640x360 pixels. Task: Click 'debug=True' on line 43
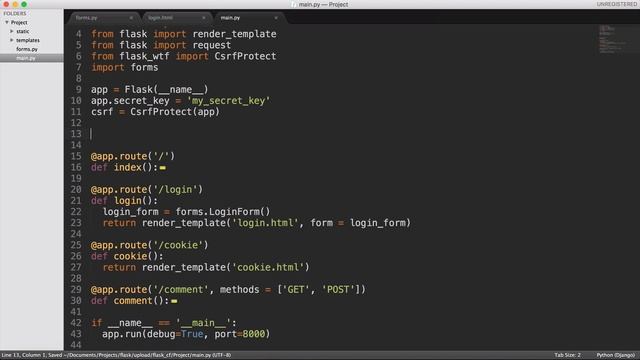pyautogui.click(x=175, y=334)
